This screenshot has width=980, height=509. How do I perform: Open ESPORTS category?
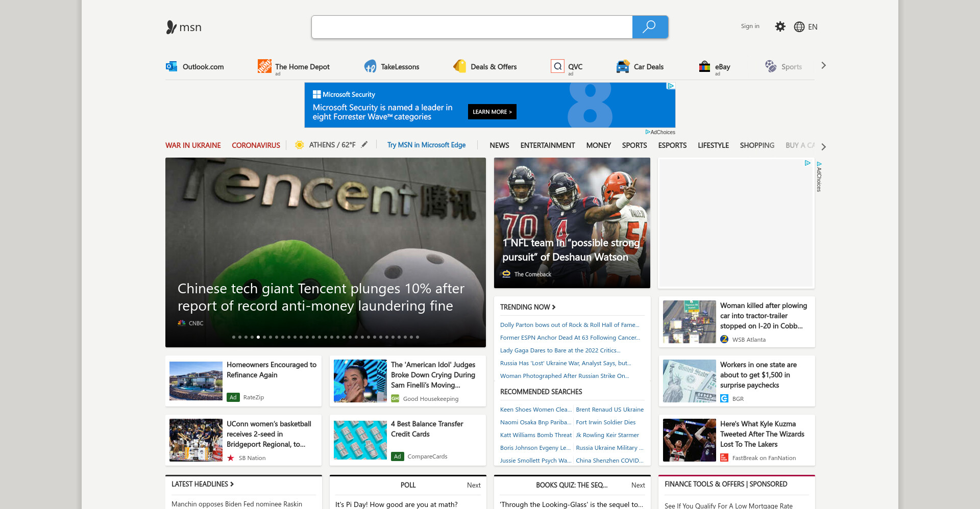pos(672,145)
